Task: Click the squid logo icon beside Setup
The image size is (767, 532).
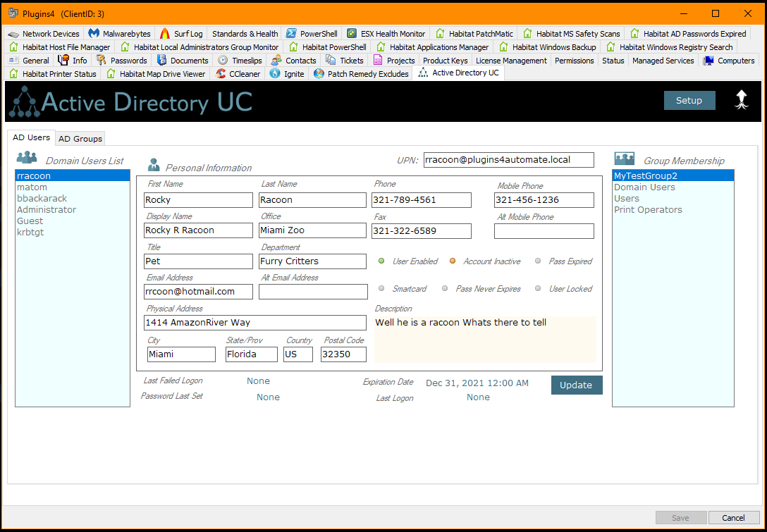Action: (x=742, y=100)
